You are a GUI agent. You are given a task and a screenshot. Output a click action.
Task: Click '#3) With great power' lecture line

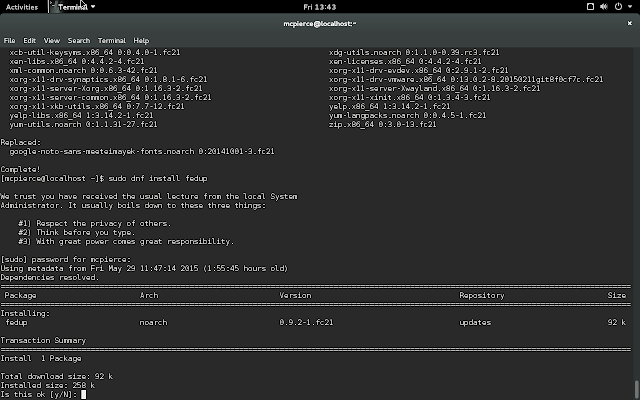pyautogui.click(x=126, y=241)
